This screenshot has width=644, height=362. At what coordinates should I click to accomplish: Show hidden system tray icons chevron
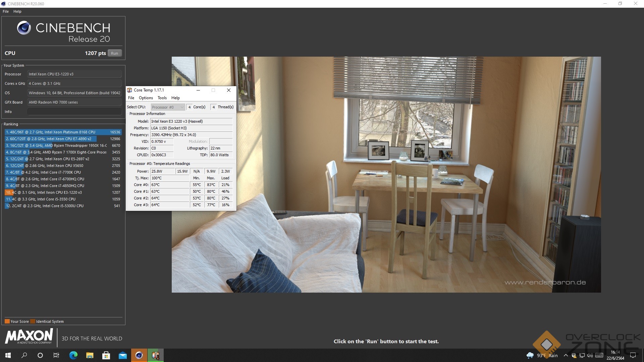click(566, 355)
